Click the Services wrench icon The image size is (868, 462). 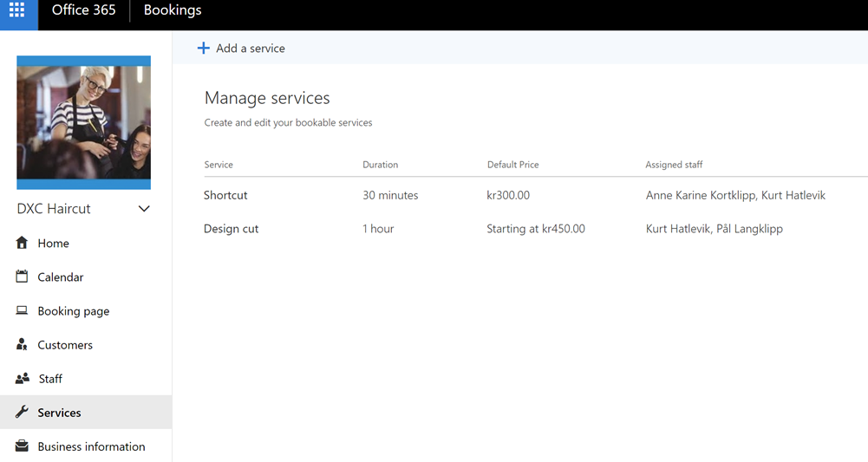point(23,413)
